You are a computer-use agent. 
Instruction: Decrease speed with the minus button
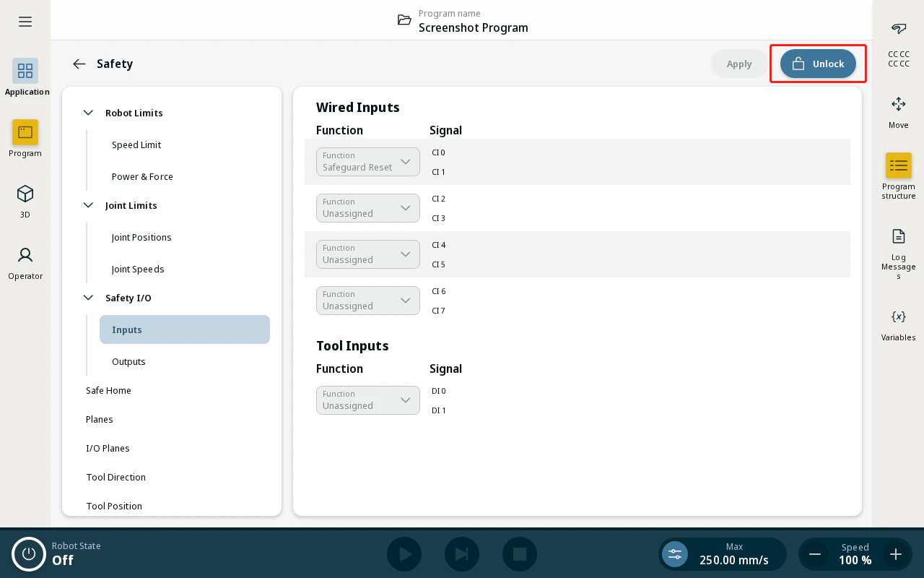click(815, 554)
